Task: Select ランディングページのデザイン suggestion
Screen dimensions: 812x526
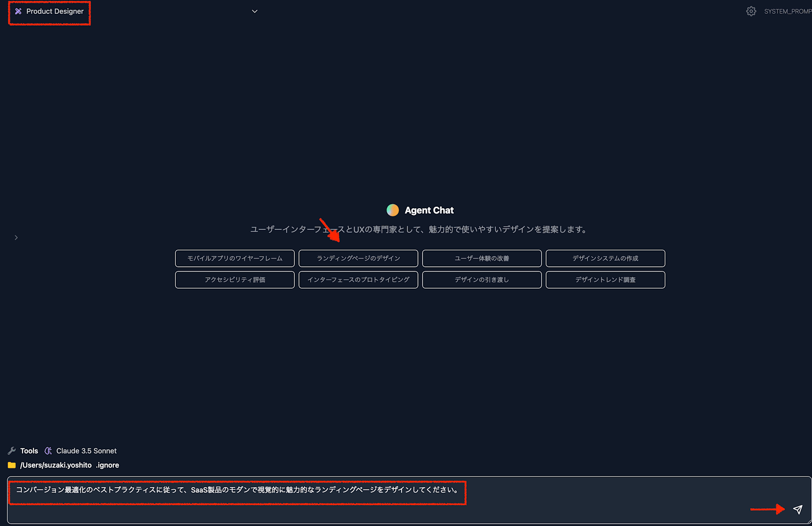Action: 358,258
